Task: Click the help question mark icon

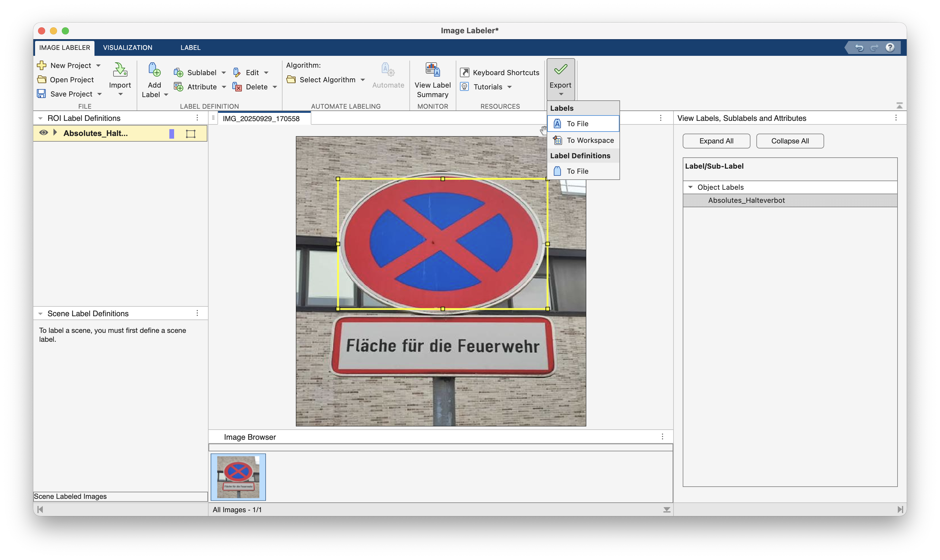Action: [x=890, y=48]
